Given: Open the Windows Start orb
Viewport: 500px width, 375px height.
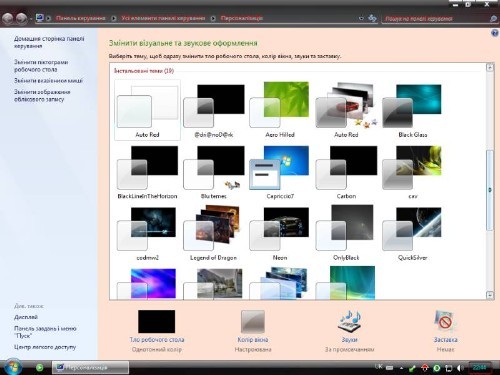Looking at the screenshot, I should (x=13, y=367).
